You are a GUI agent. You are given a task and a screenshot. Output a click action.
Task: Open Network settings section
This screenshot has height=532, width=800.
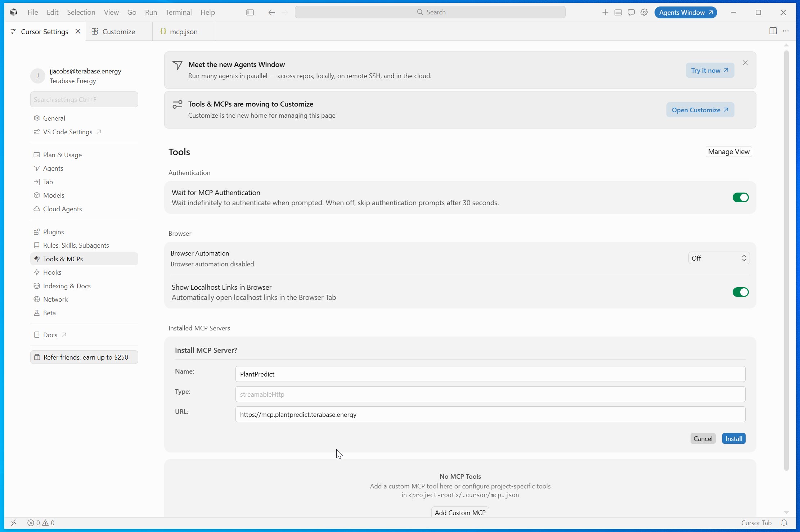[84, 299]
